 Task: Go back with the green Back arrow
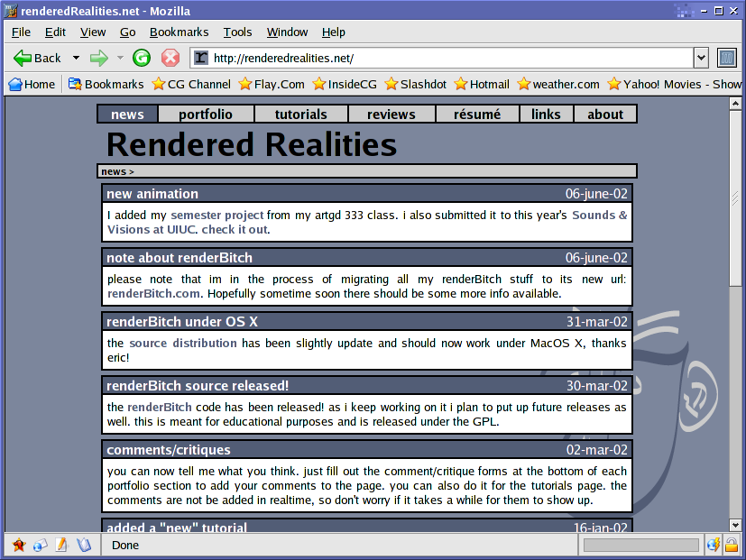click(37, 58)
